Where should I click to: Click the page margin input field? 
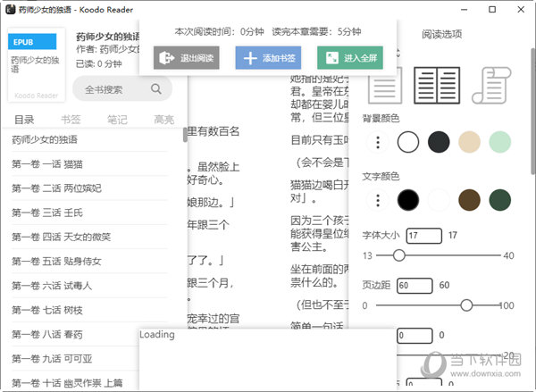point(415,286)
